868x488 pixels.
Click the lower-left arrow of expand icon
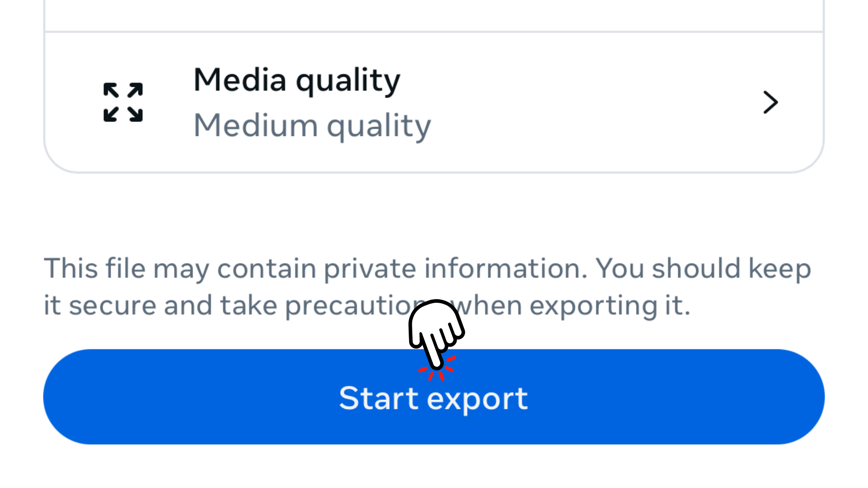tap(111, 114)
